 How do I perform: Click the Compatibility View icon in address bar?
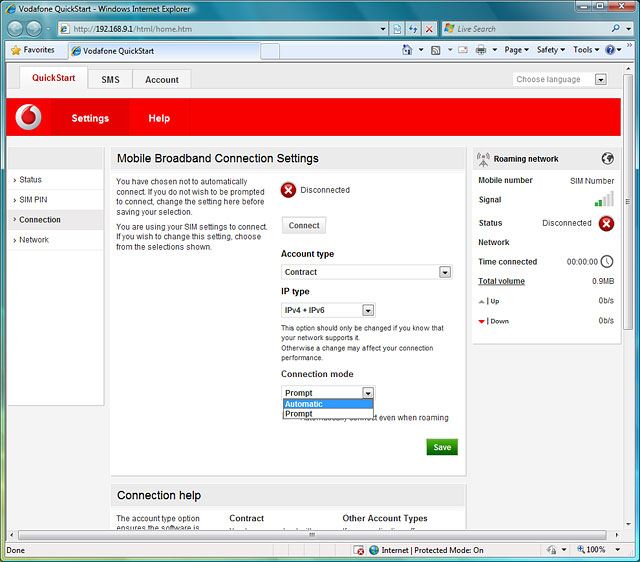coord(397,29)
